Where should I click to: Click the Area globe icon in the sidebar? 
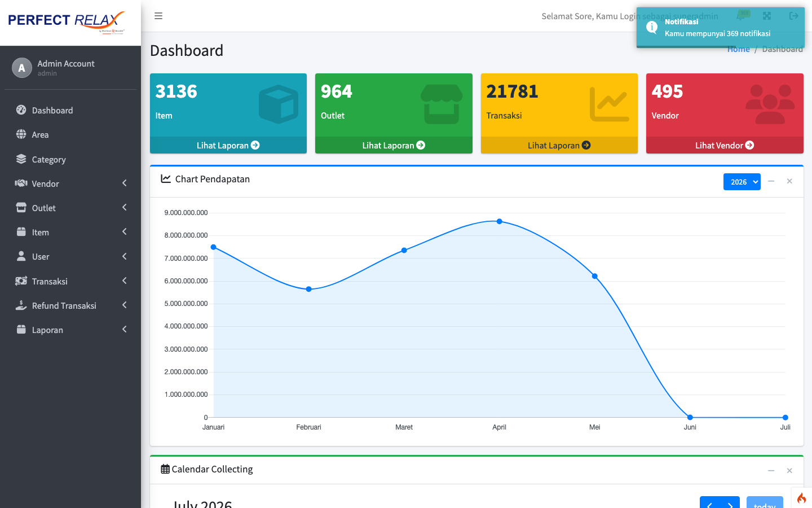click(21, 134)
